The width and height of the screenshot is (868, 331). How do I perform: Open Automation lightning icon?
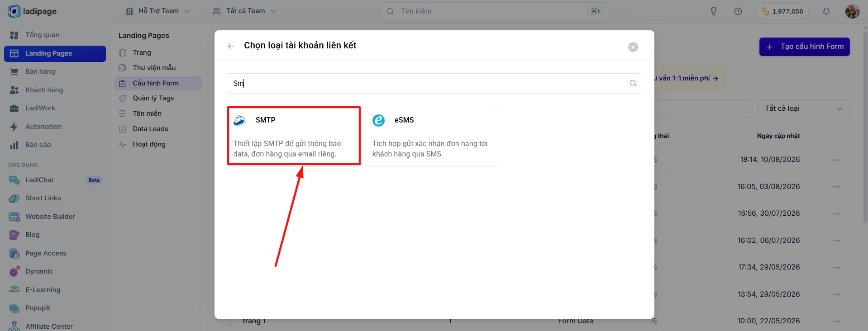[14, 127]
